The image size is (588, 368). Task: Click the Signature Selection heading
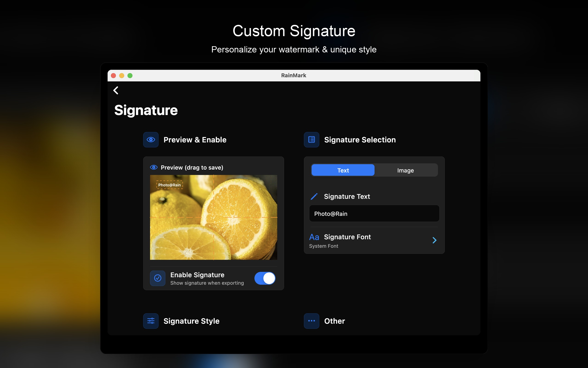[x=360, y=140]
